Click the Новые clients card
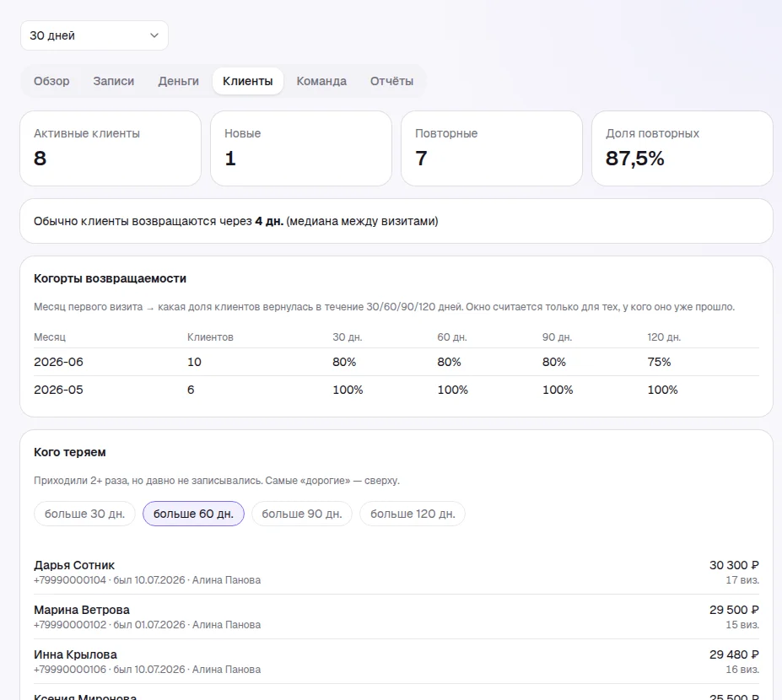782x700 pixels. [x=301, y=148]
